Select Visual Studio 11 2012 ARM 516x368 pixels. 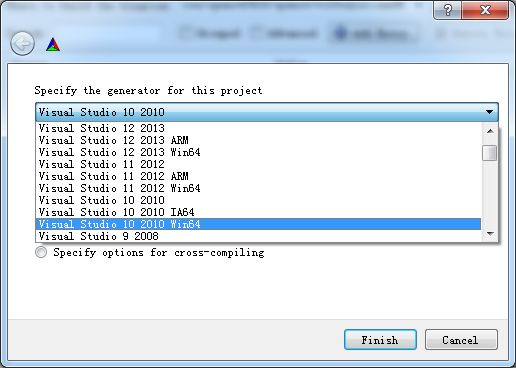[258, 176]
